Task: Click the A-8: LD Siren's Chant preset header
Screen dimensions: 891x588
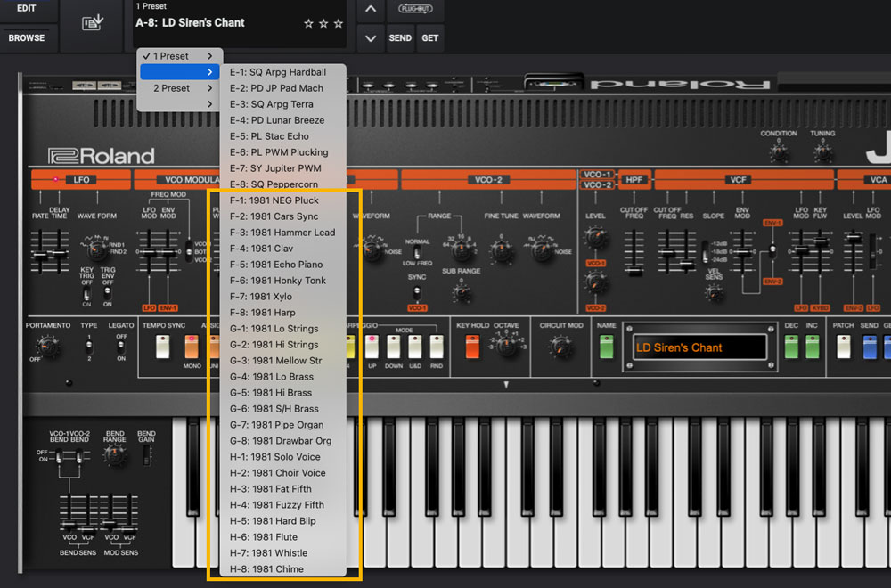Action: point(190,23)
